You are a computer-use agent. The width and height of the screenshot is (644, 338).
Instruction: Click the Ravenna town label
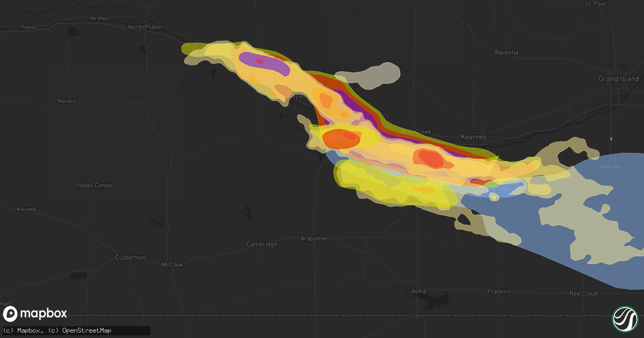tap(507, 53)
